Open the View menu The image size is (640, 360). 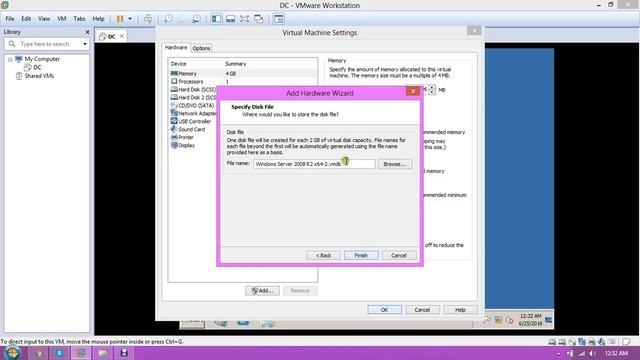coord(44,19)
